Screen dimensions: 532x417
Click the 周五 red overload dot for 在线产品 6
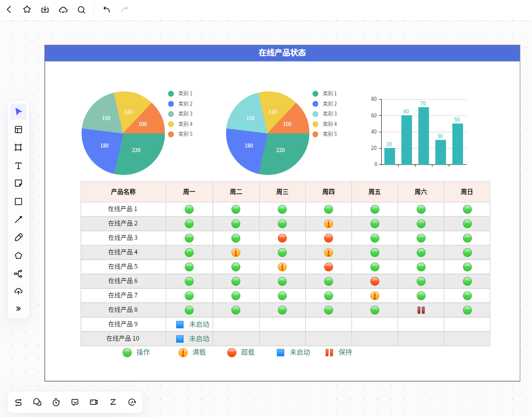tap(375, 282)
